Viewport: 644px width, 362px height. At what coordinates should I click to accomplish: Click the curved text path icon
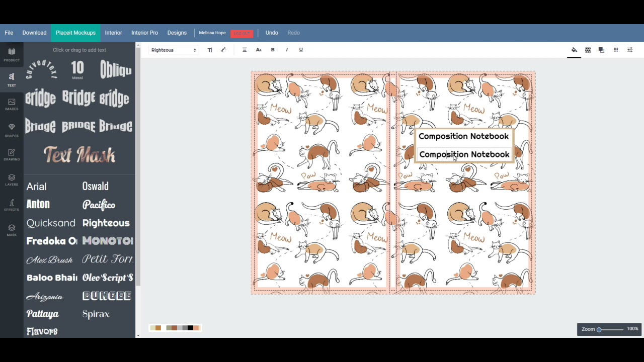(223, 50)
